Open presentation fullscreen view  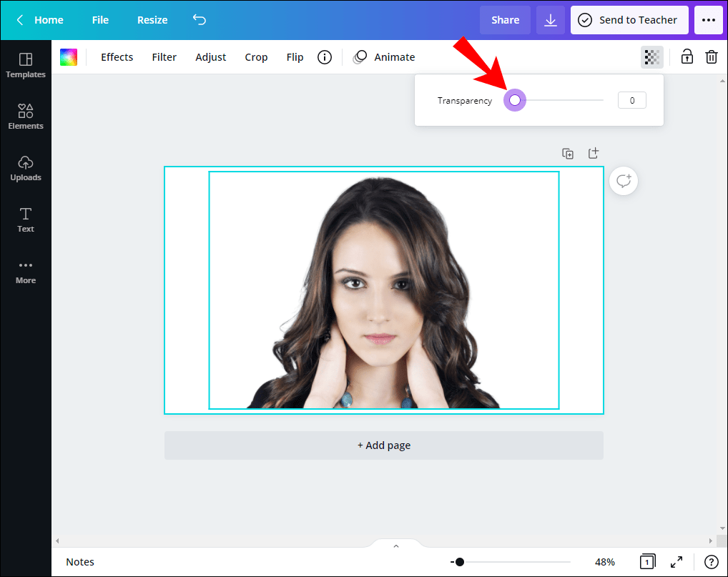pos(676,562)
